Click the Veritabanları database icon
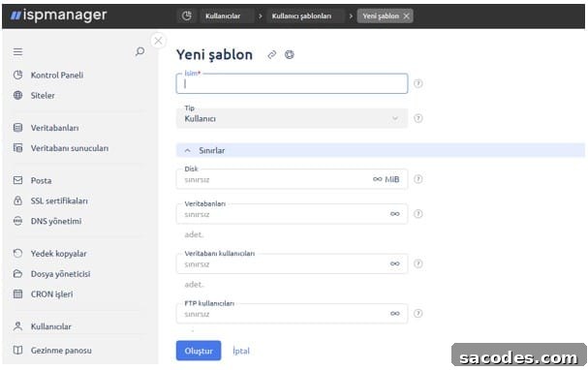 (x=17, y=128)
